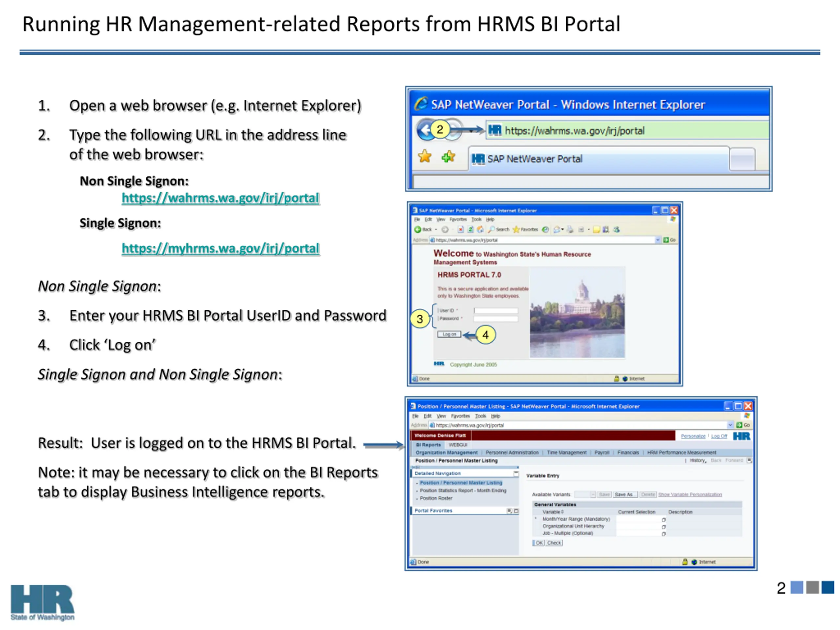Open the Time Management submenu
The height and width of the screenshot is (630, 840).
pos(567,452)
